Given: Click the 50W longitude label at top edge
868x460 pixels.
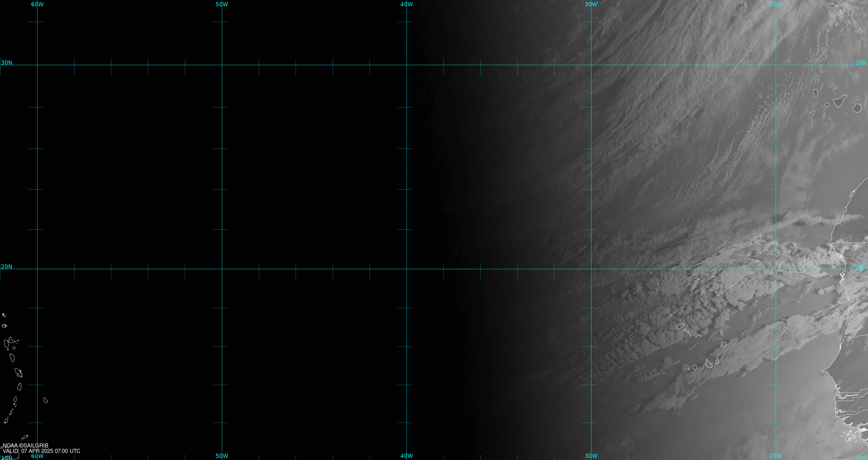Looking at the screenshot, I should coord(222,4).
